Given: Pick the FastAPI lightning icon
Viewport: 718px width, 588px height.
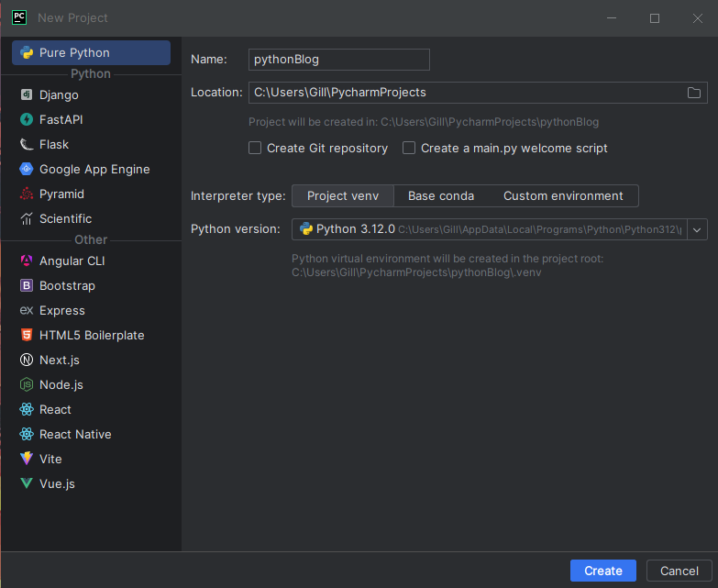Looking at the screenshot, I should pos(27,119).
